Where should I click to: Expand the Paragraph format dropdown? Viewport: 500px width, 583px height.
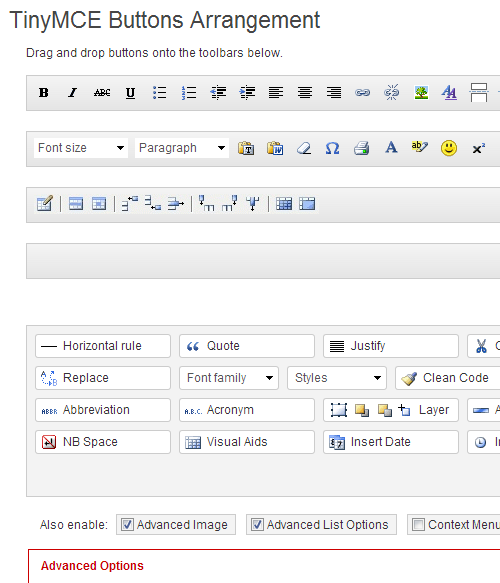(182, 148)
